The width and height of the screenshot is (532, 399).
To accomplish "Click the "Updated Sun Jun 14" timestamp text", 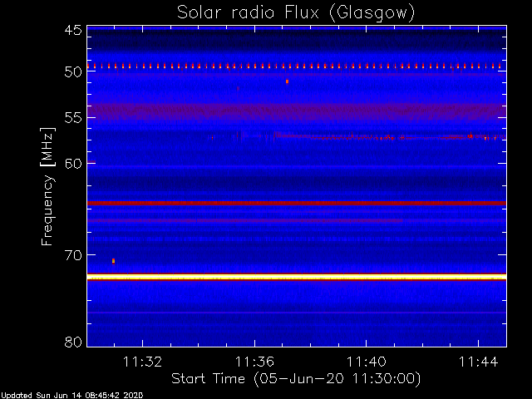I will click(x=71, y=396).
